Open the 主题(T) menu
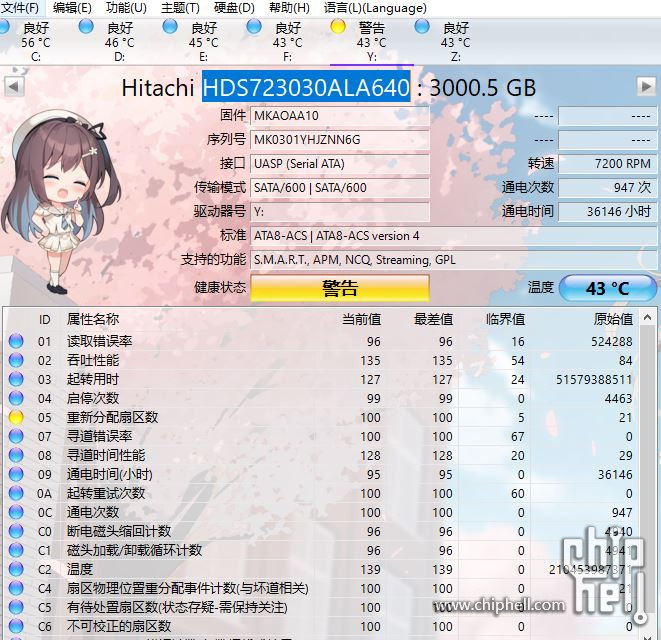The image size is (661, 640). click(x=180, y=8)
